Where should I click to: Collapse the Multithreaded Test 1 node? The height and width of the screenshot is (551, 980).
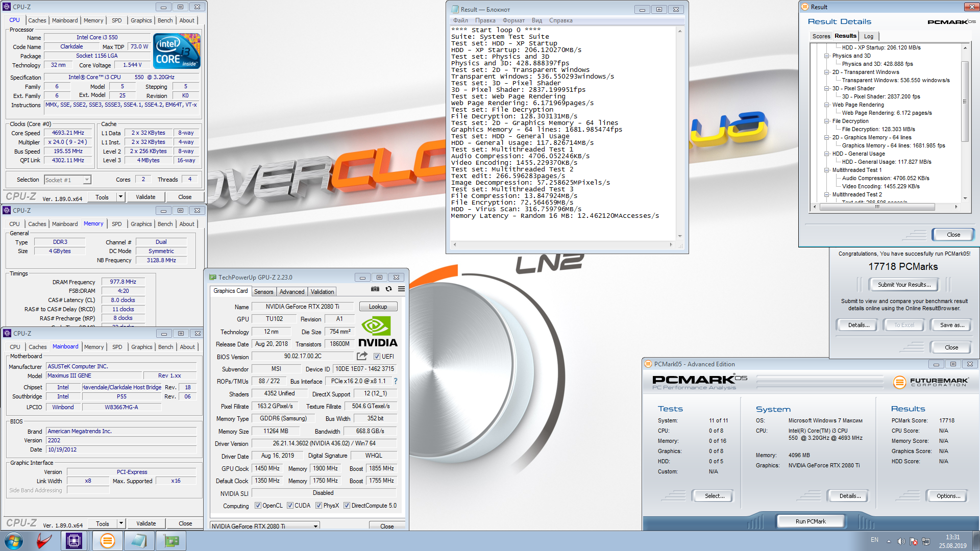click(827, 170)
